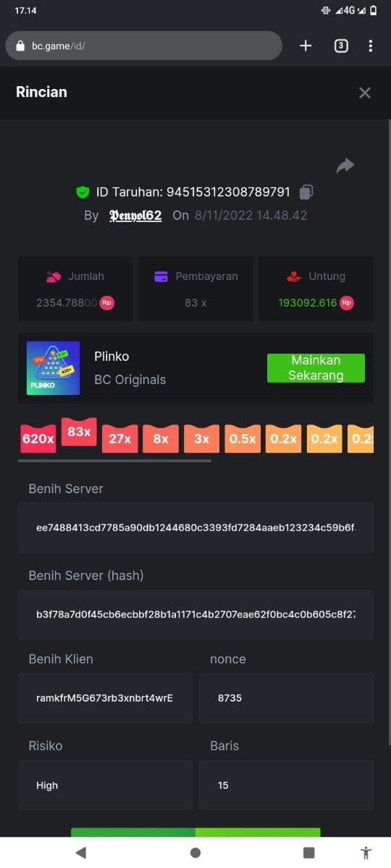Click the Benih Klien field

(x=105, y=698)
